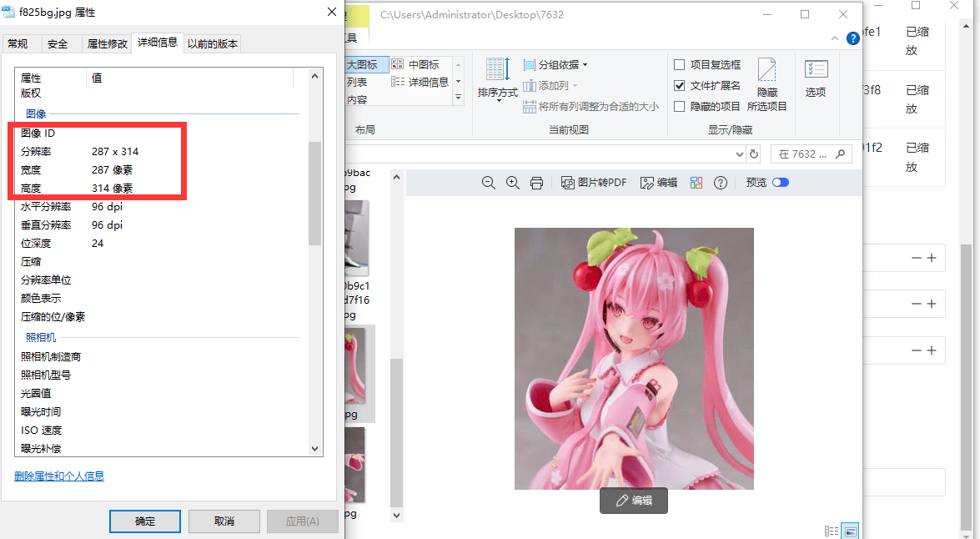Select the 水平分辨率 row

pyautogui.click(x=161, y=206)
